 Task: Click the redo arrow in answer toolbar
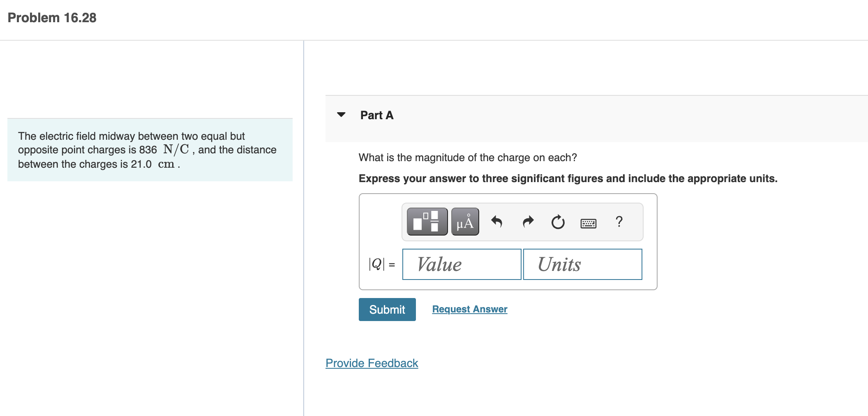click(528, 222)
